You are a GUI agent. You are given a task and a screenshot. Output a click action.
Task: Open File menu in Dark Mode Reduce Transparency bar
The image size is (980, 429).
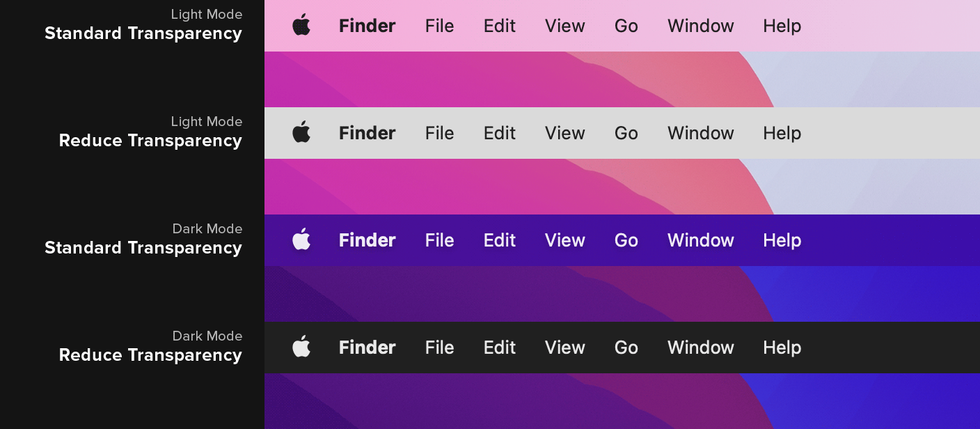click(439, 348)
